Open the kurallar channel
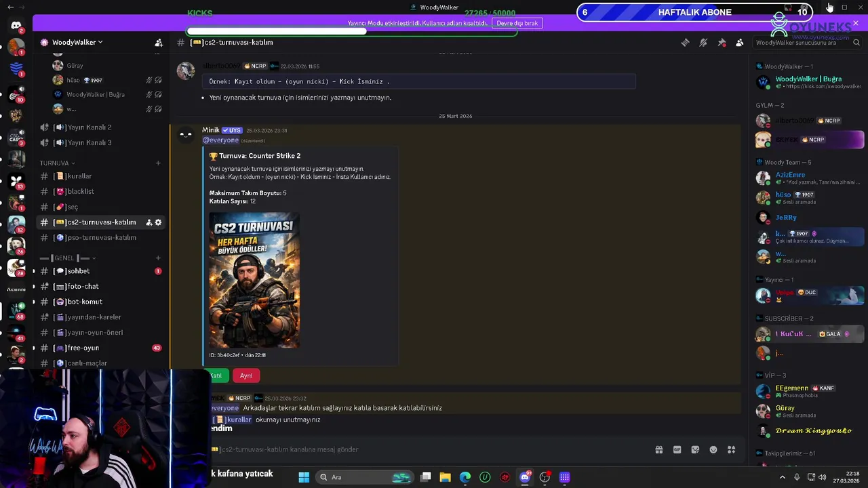Image resolution: width=868 pixels, height=488 pixels. click(x=79, y=176)
